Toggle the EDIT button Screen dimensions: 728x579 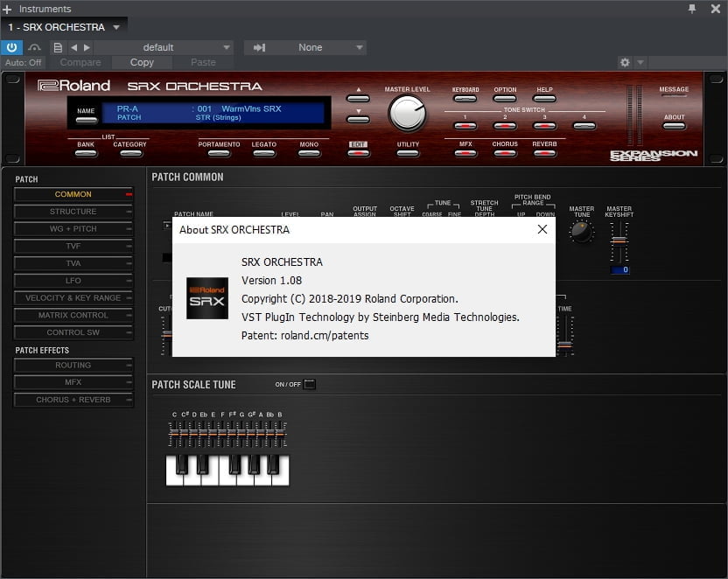358,153
